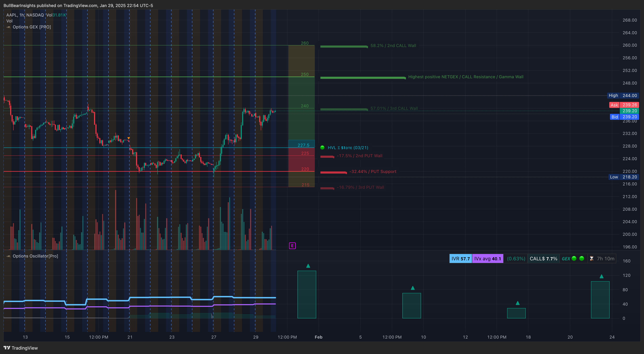Click the IVR 57.7 cell

460,259
